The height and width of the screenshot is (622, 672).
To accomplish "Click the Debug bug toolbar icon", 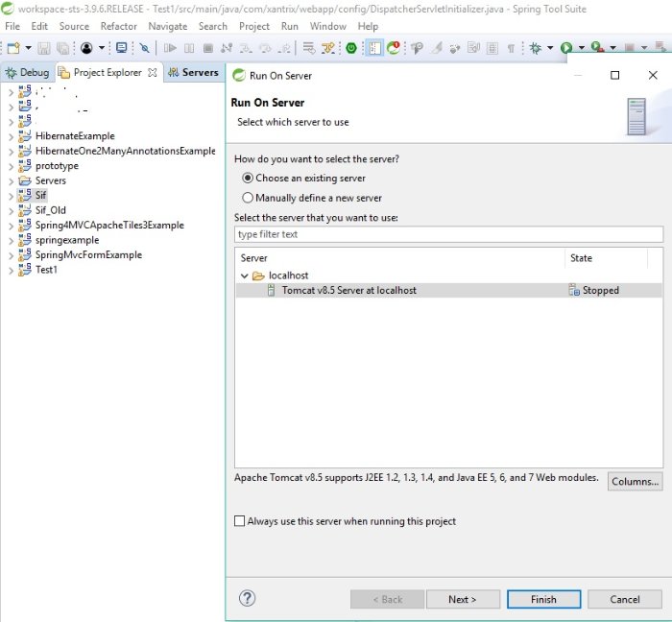I will pos(536,48).
